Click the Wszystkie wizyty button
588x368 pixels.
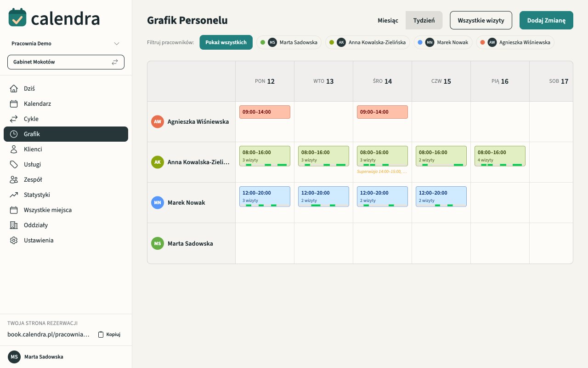coord(481,20)
